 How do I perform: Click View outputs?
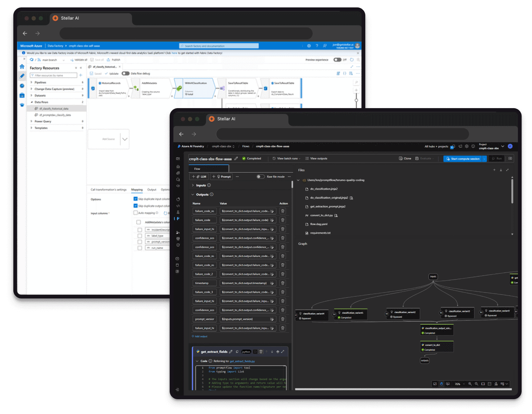pos(316,158)
